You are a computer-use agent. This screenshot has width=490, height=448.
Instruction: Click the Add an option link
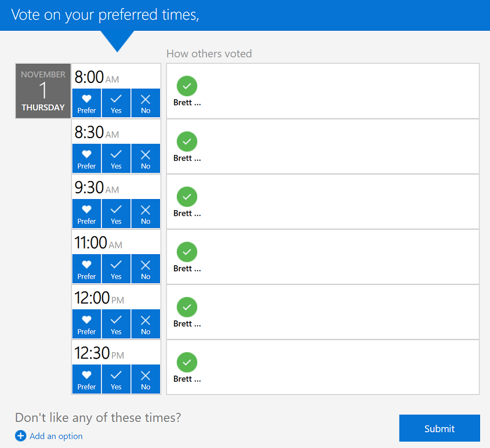click(x=56, y=436)
